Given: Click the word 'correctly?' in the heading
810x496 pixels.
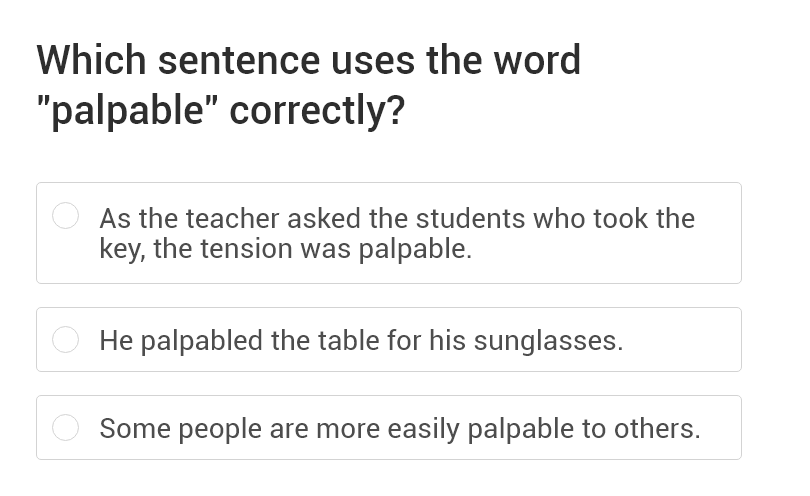Looking at the screenshot, I should pos(317,110).
